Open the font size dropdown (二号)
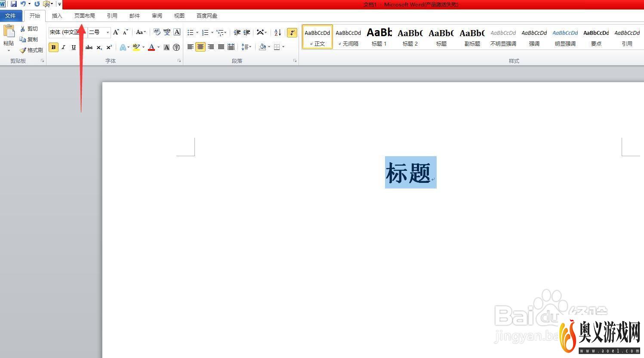 (x=108, y=32)
